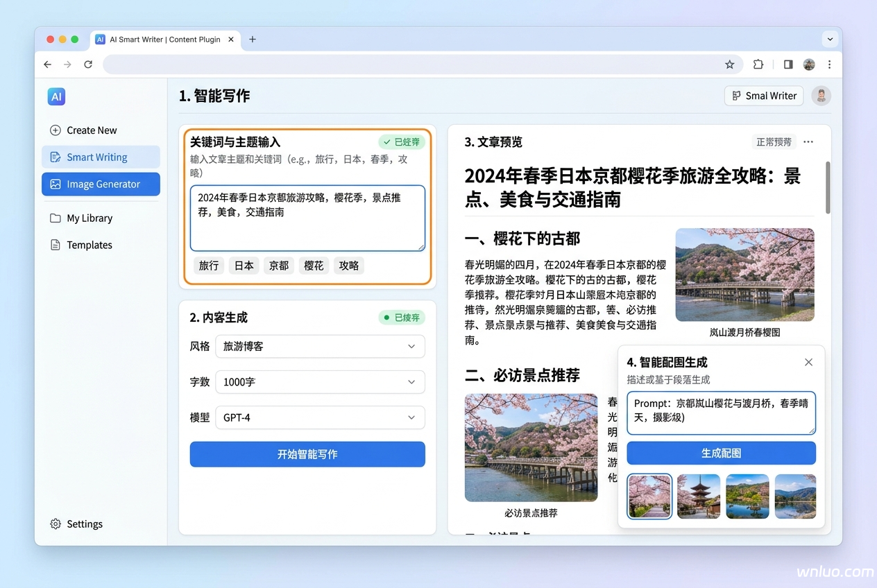Toggle the 旅行 keyword tag

(209, 265)
